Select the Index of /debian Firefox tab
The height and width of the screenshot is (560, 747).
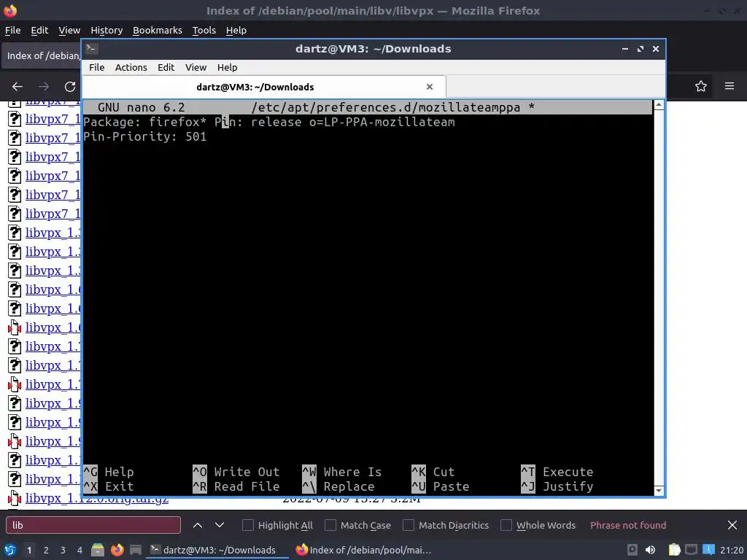(x=42, y=55)
